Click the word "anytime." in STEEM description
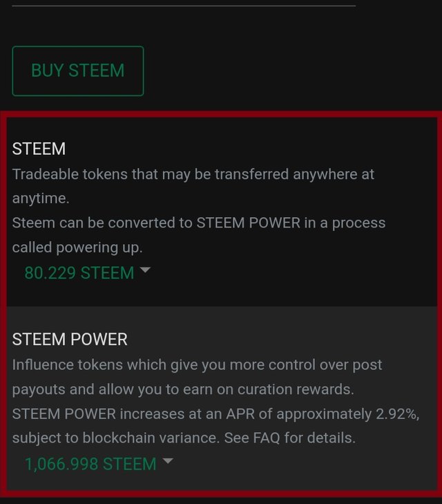This screenshot has width=442, height=504. pos(41,198)
